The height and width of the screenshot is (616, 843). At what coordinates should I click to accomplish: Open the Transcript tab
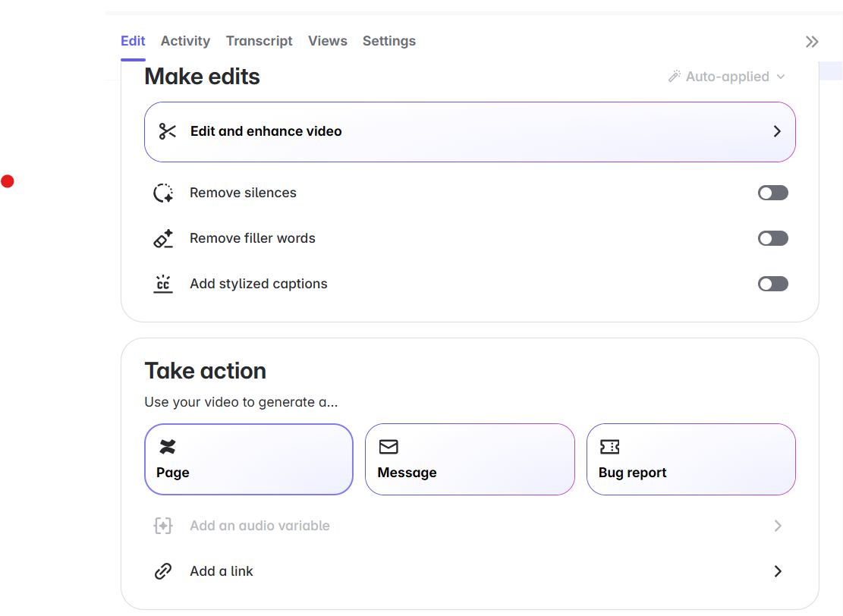(x=260, y=41)
